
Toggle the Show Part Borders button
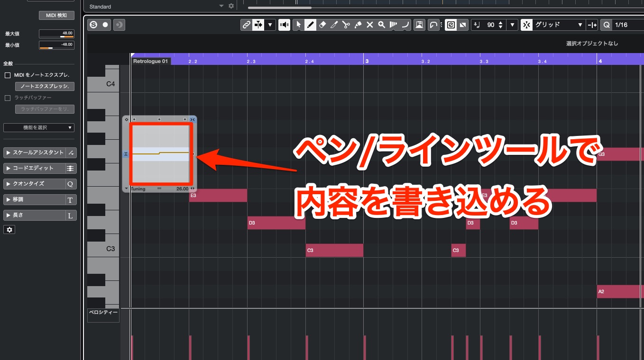pos(419,25)
